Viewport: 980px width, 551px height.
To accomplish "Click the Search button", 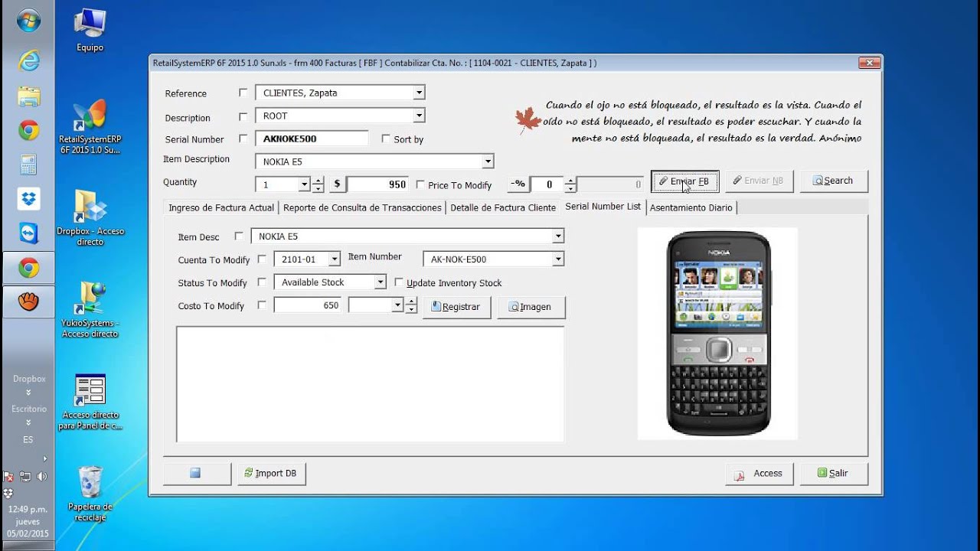I will 834,181.
